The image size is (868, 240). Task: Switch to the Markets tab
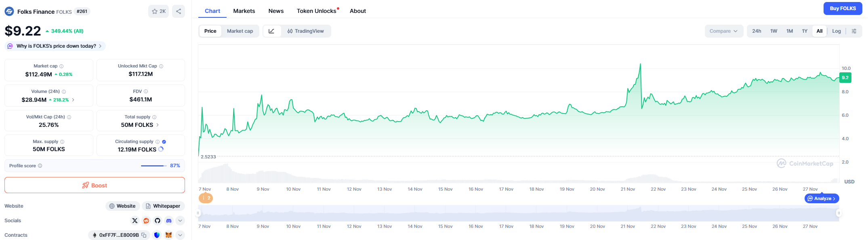point(244,11)
